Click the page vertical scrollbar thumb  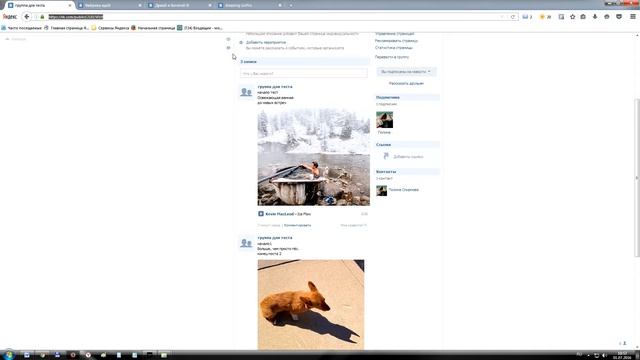[637, 178]
